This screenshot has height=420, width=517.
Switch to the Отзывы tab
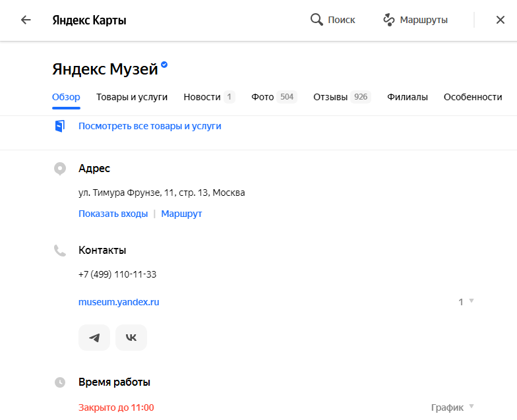coord(342,97)
